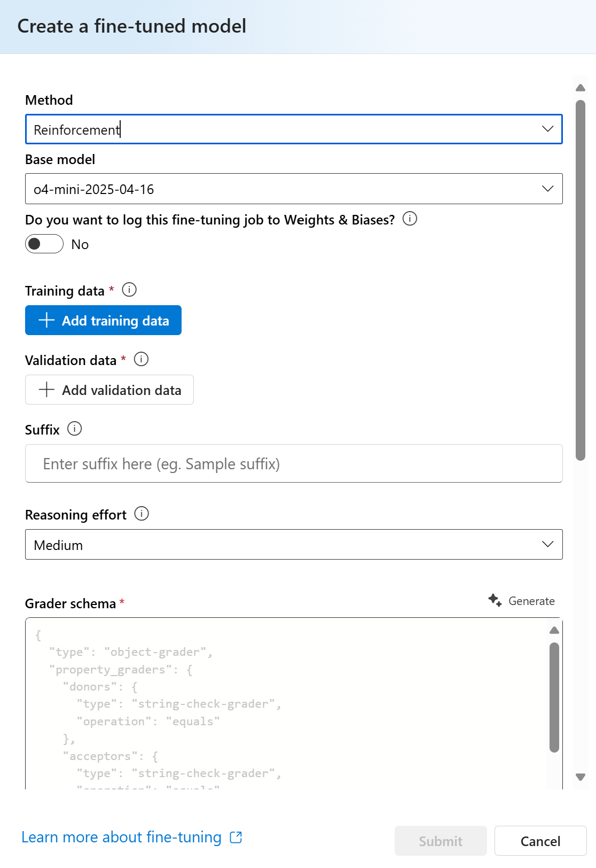Click Grader schema scroll up arrow
Image resolution: width=596 pixels, height=868 pixels.
tap(554, 631)
